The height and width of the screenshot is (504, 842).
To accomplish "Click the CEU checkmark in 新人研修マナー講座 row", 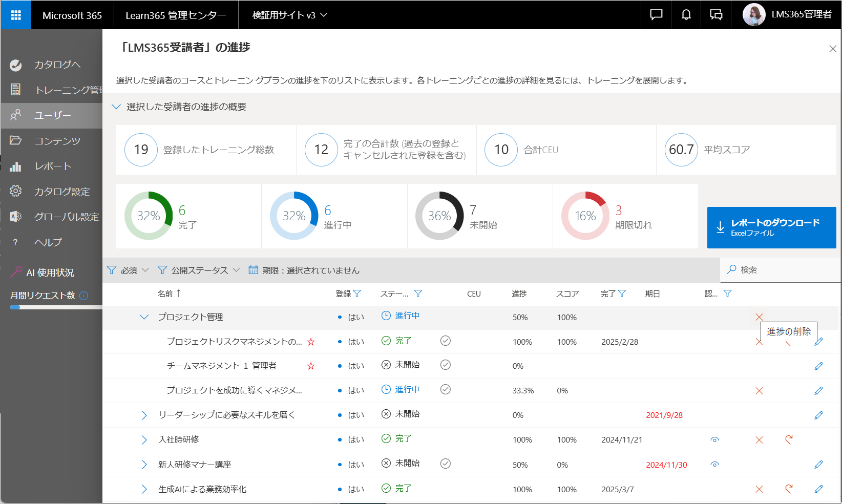I will point(446,464).
